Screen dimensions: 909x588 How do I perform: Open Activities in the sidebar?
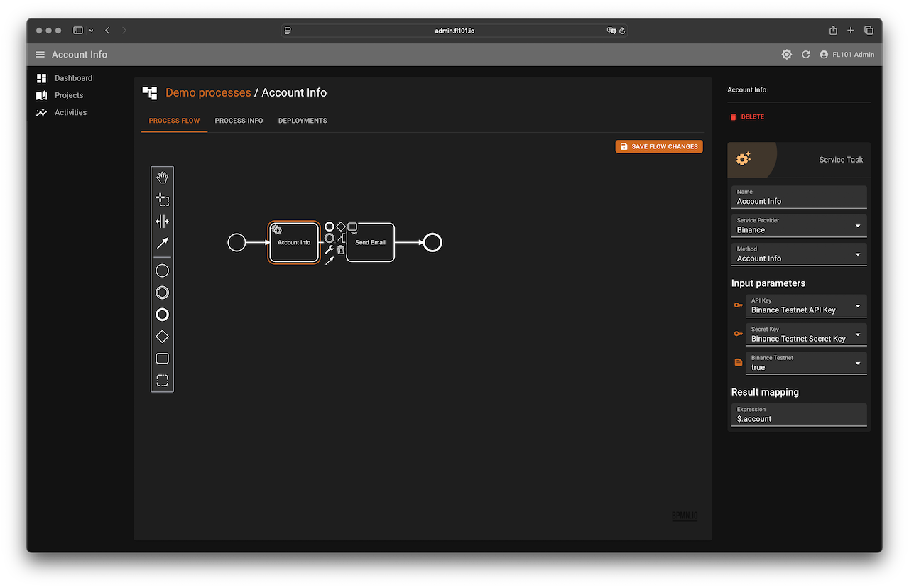[70, 112]
